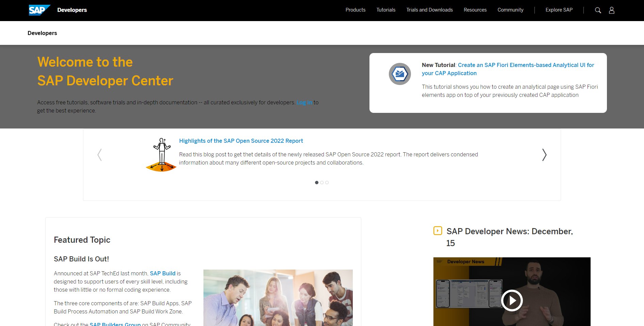Click the Open Source report description paragraph
This screenshot has width=644, height=326.
point(328,158)
